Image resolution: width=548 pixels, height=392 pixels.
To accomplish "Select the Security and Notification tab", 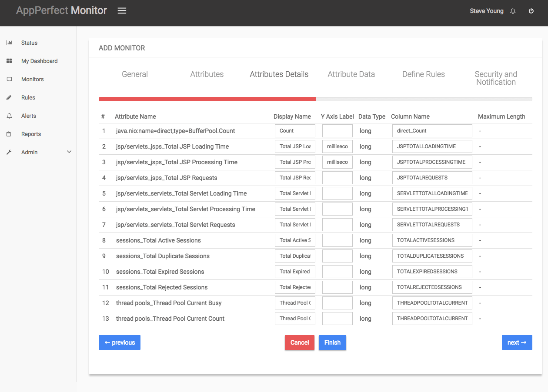I will tap(496, 78).
